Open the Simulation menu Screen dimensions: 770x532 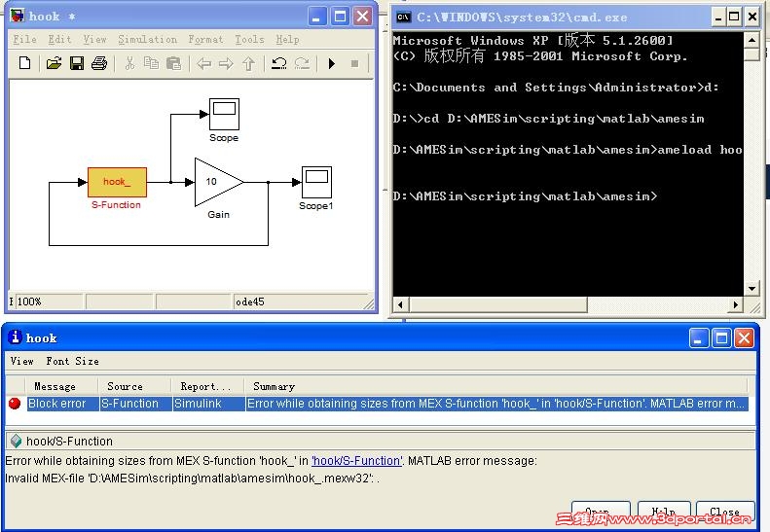click(x=147, y=39)
